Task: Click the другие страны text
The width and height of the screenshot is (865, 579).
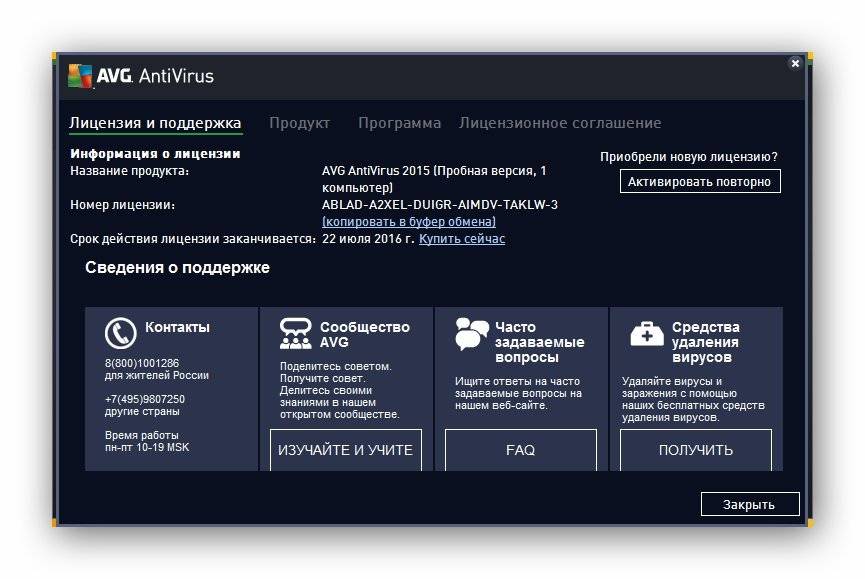Action: pos(142,411)
